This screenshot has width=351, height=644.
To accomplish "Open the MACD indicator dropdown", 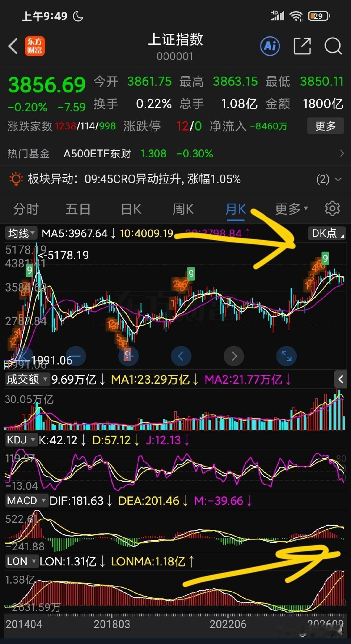I will tap(26, 501).
